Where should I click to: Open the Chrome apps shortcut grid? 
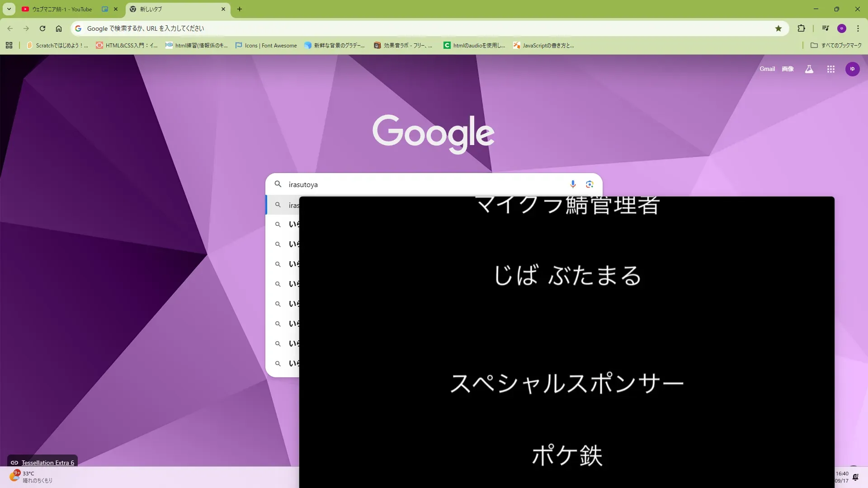(9, 45)
